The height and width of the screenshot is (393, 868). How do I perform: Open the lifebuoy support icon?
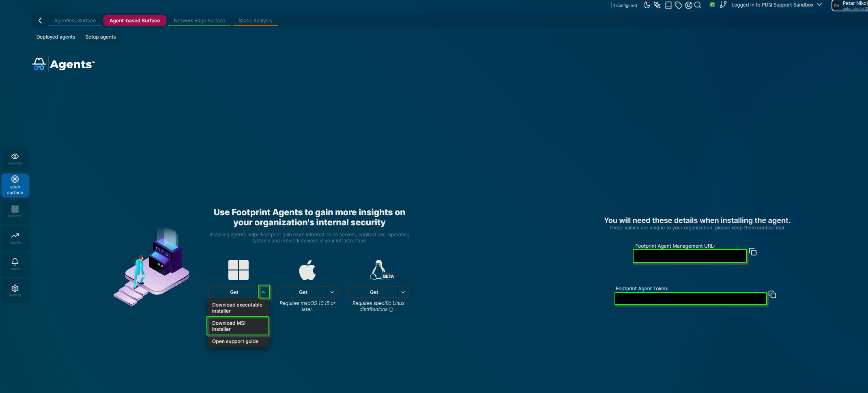pos(689,5)
